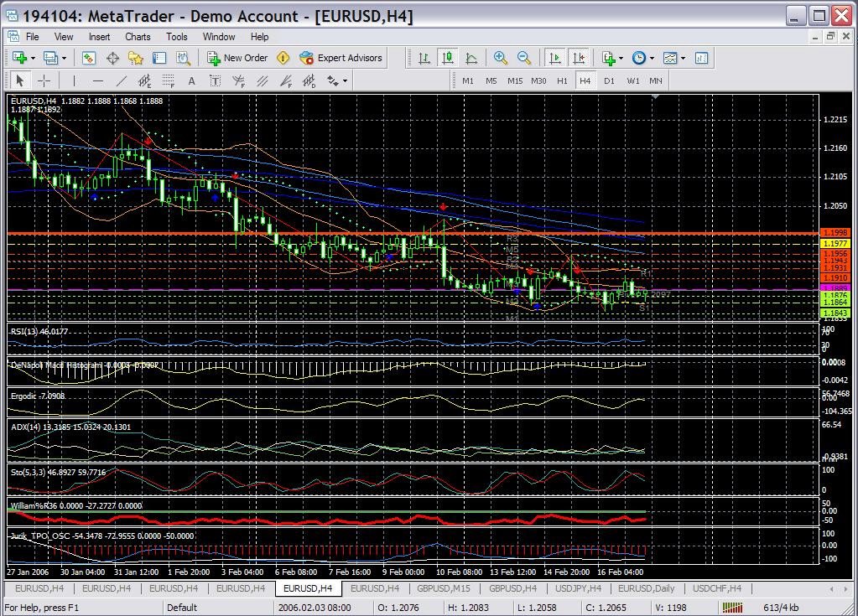The image size is (858, 616).
Task: Activate the standard Cursor arrow
Action: tap(19, 81)
